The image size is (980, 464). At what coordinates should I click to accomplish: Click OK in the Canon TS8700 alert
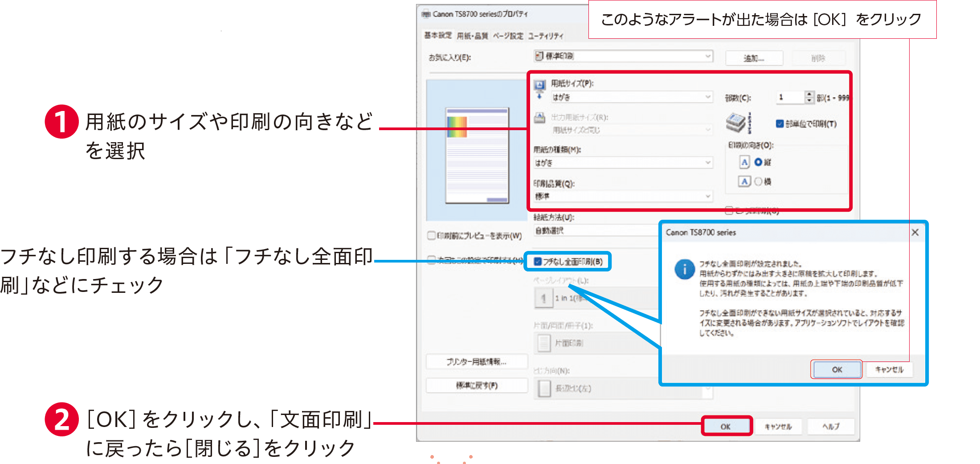point(837,370)
